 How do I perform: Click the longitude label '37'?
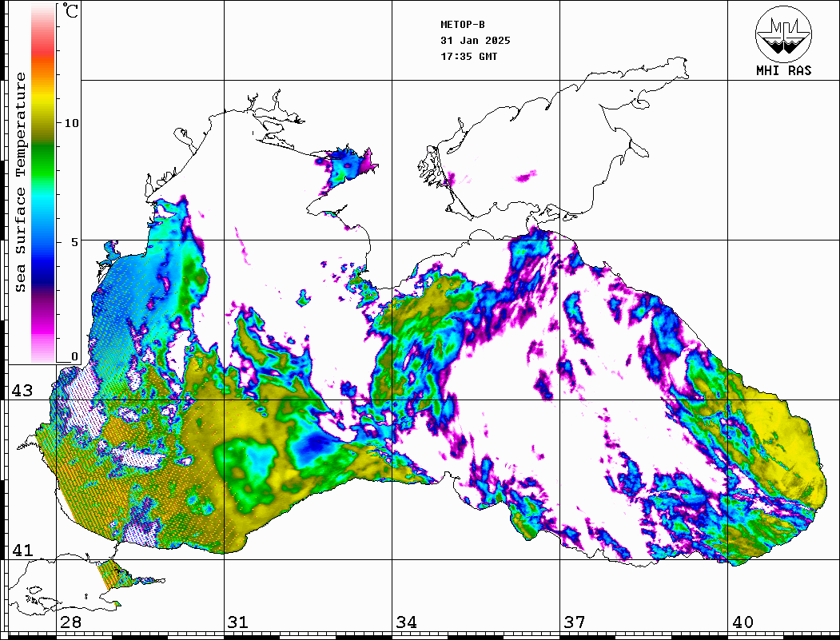coord(575,622)
